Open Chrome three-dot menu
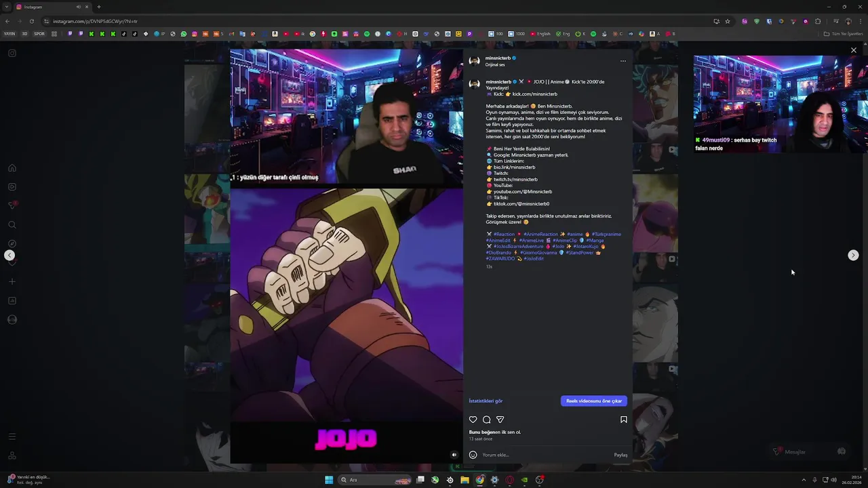The height and width of the screenshot is (488, 868). coord(860,21)
